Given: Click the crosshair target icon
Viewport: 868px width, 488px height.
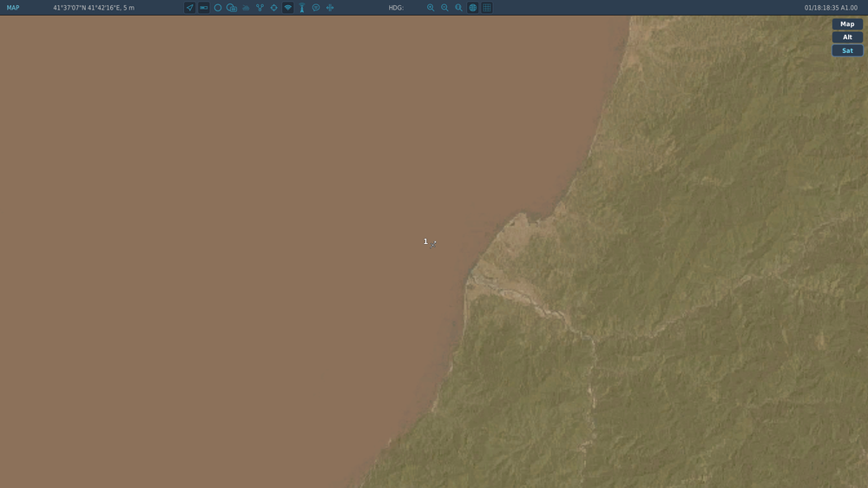Looking at the screenshot, I should click(274, 8).
